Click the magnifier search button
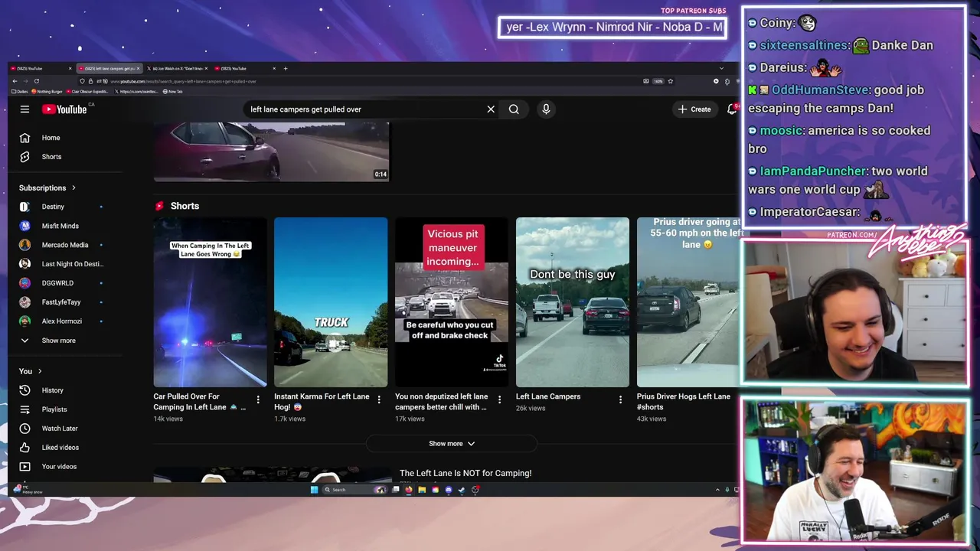 514,109
